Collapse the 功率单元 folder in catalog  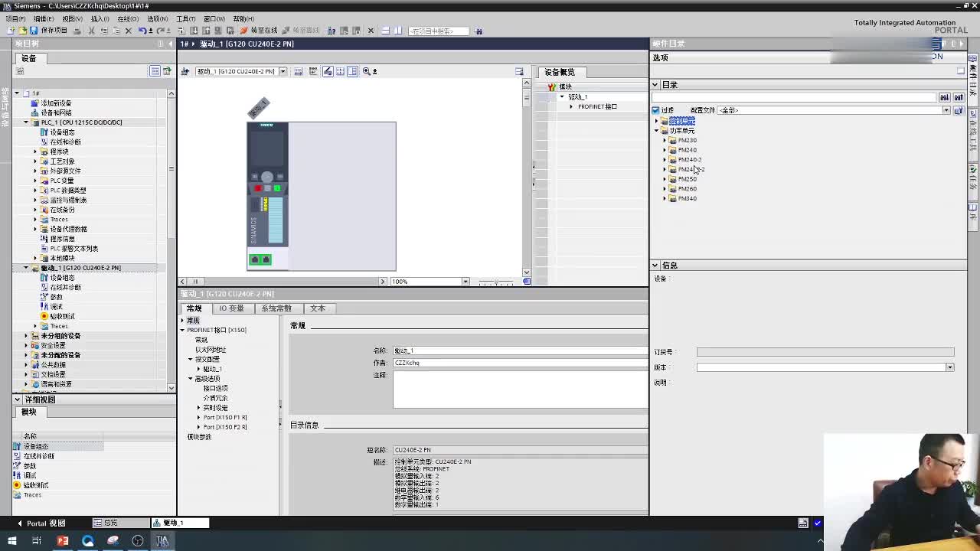click(656, 131)
